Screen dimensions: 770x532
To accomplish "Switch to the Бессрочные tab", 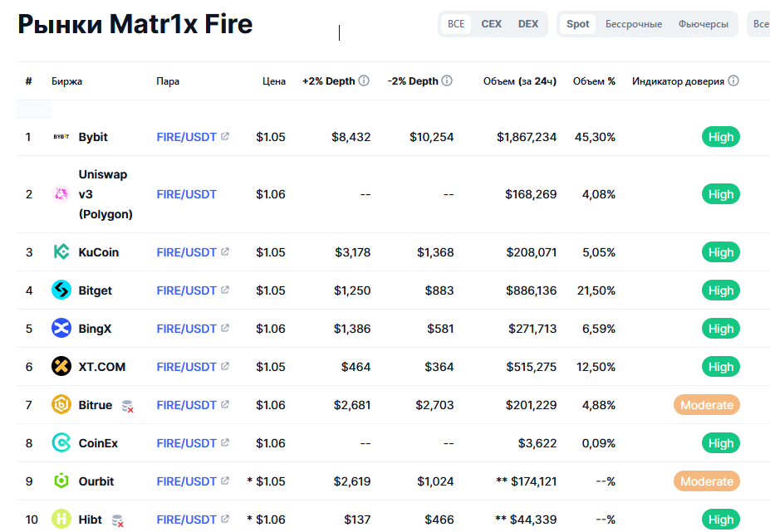I will tap(634, 24).
